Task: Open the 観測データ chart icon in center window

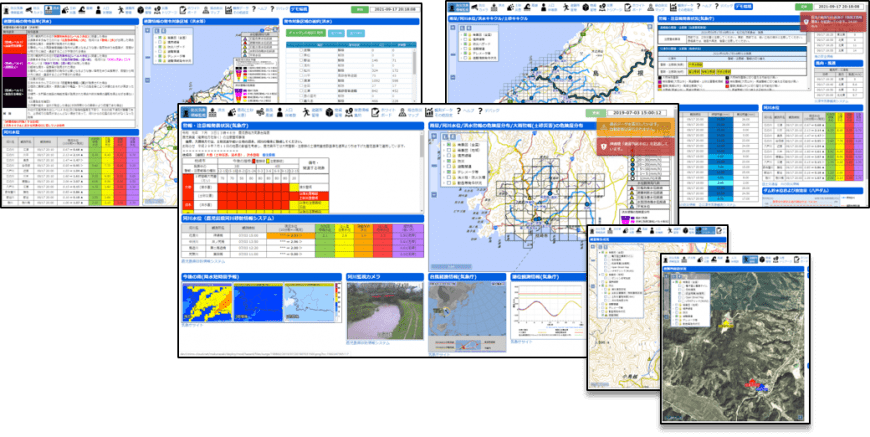Action: [431, 113]
